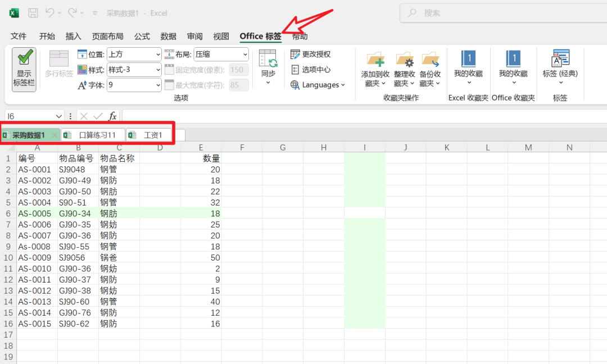The height and width of the screenshot is (364, 607).
Task: Click the formula bar options dots
Action: [70, 116]
